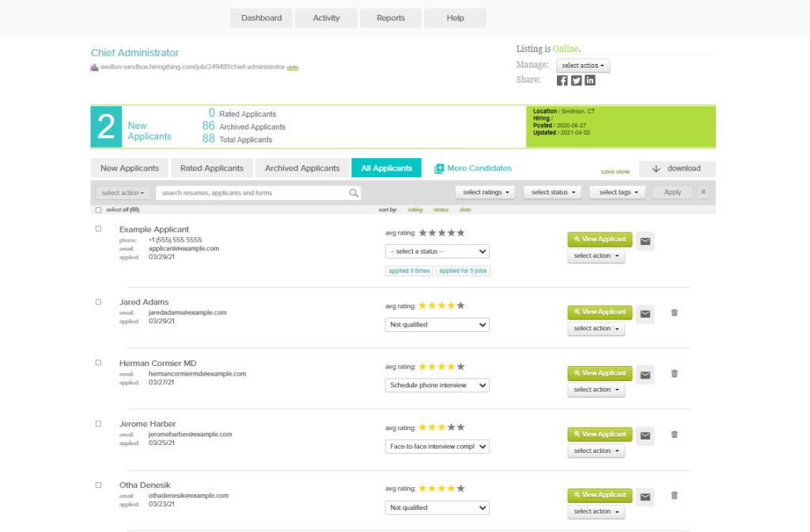810x532 pixels.
Task: Open the Reports menu
Action: pos(391,18)
